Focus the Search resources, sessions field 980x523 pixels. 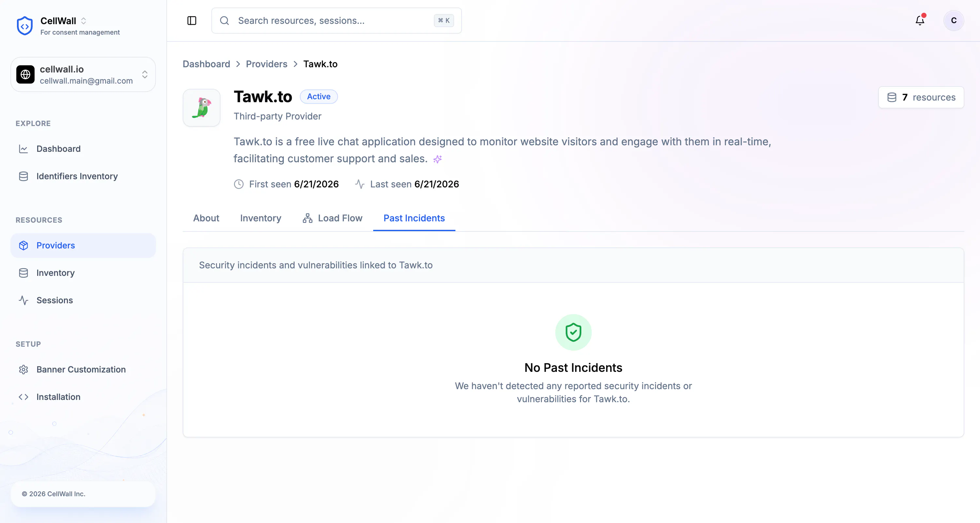click(336, 21)
